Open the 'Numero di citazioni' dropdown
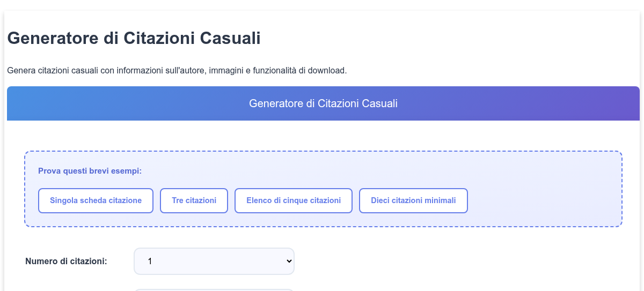Screen dimensions: 644x291 click(x=214, y=261)
